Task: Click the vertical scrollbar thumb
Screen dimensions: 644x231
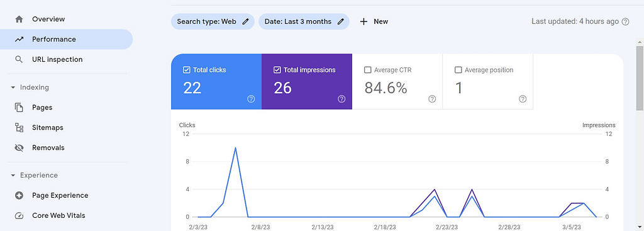Action: coord(640,78)
